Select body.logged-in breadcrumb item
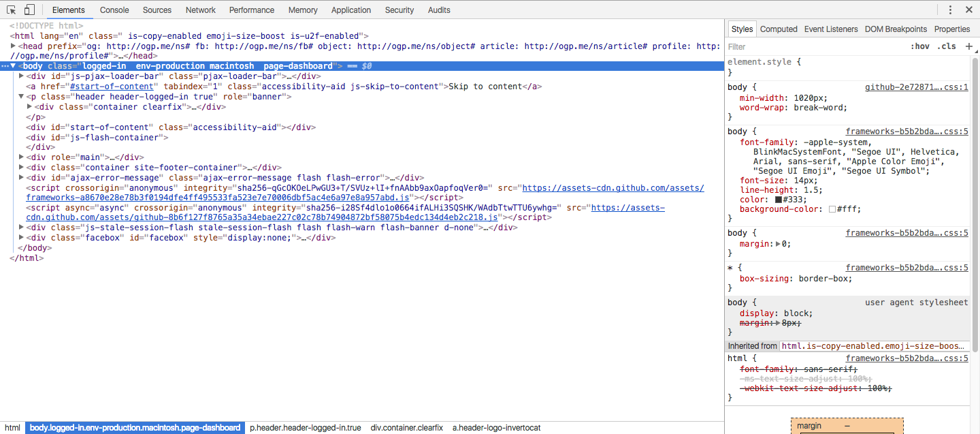 (x=135, y=428)
